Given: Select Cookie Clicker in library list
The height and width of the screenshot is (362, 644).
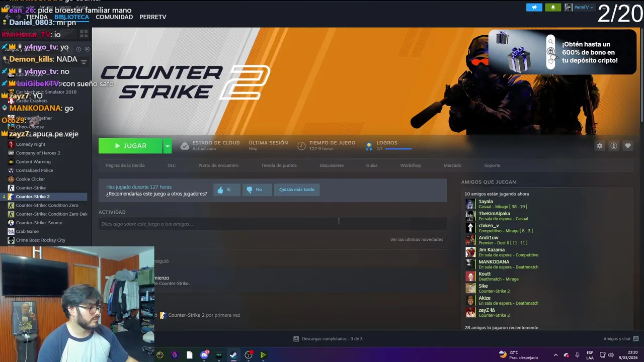Looking at the screenshot, I should (x=30, y=179).
